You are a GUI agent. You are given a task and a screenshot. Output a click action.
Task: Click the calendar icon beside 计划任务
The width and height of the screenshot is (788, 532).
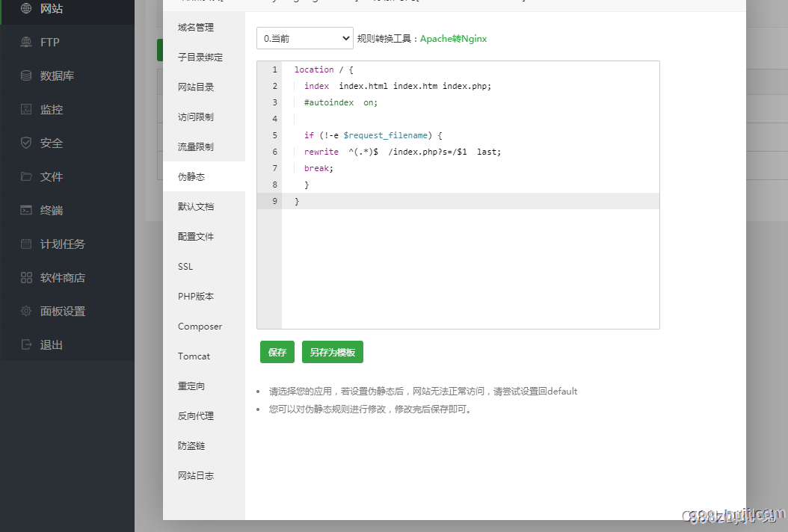(26, 244)
